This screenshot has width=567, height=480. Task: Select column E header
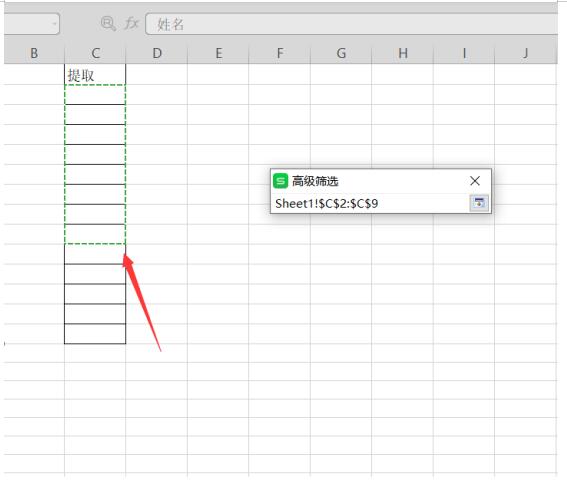(x=218, y=53)
